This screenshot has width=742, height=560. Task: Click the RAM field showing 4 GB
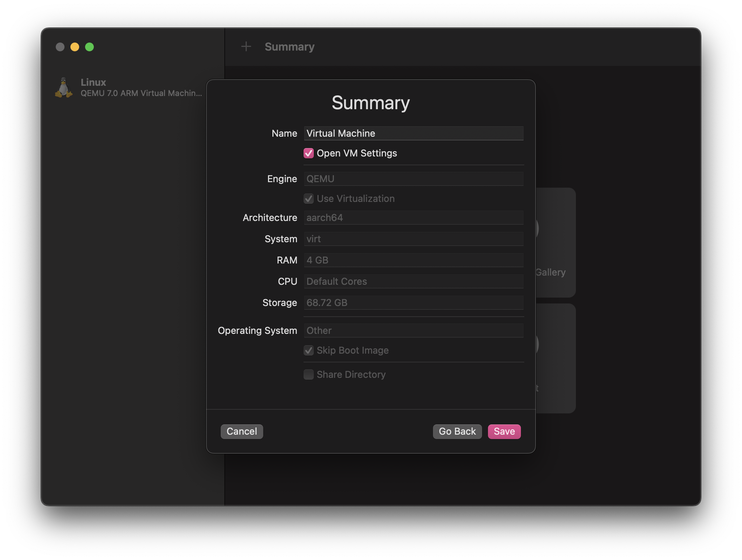tap(413, 260)
